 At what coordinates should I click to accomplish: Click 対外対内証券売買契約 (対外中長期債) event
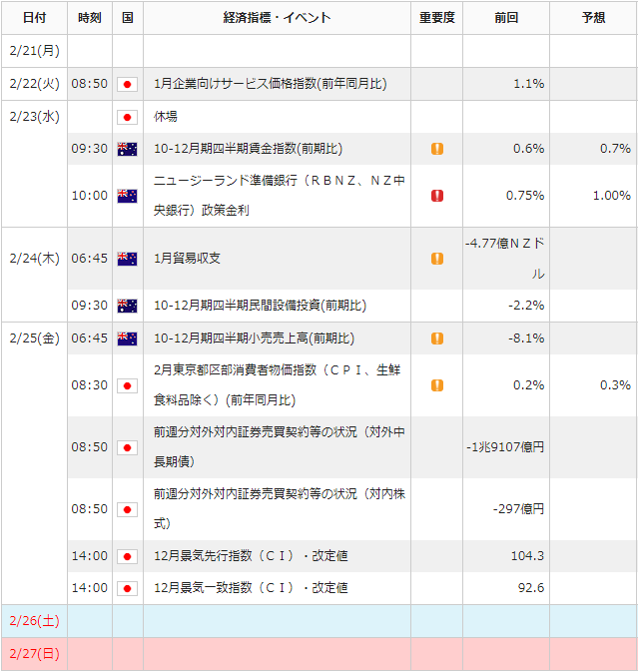[x=279, y=447]
